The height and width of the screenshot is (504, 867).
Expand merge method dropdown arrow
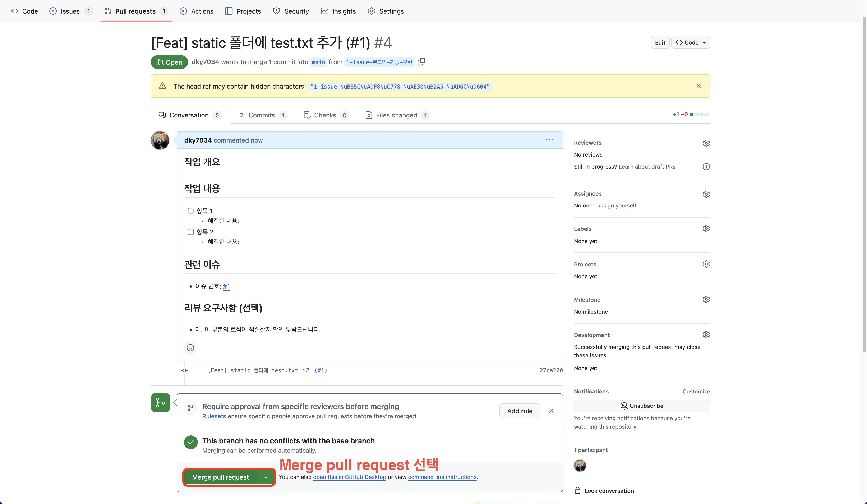[266, 477]
